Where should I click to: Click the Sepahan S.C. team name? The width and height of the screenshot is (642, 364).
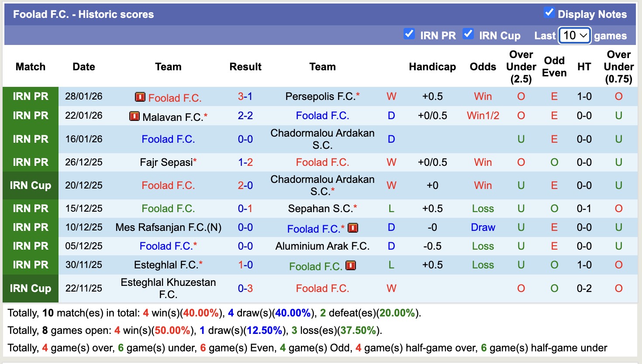320,208
